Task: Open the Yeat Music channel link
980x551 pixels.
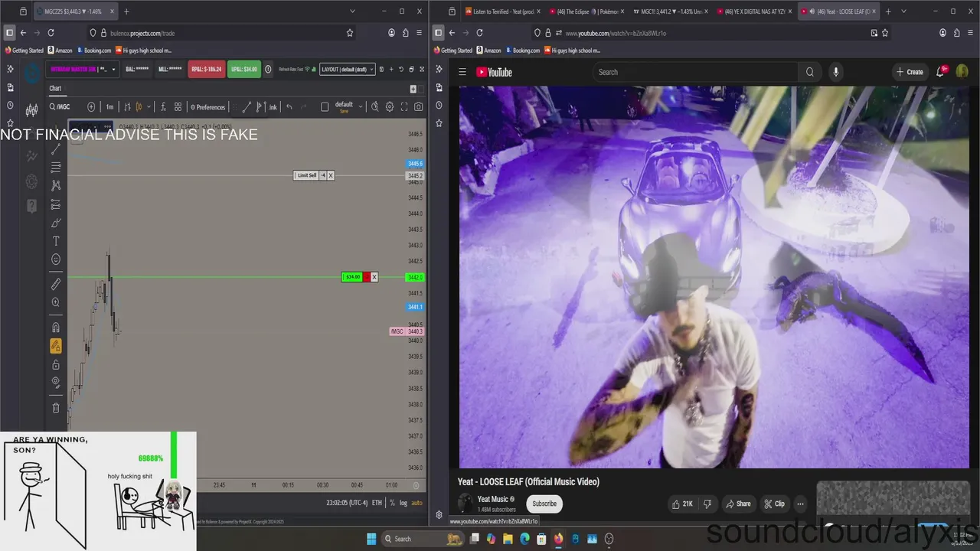Action: pos(493,499)
